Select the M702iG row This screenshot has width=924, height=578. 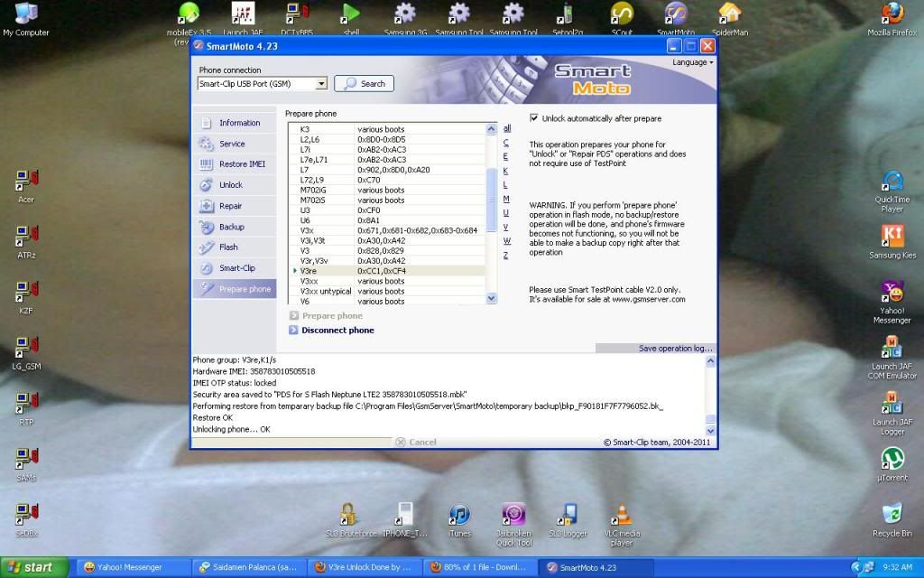(388, 190)
